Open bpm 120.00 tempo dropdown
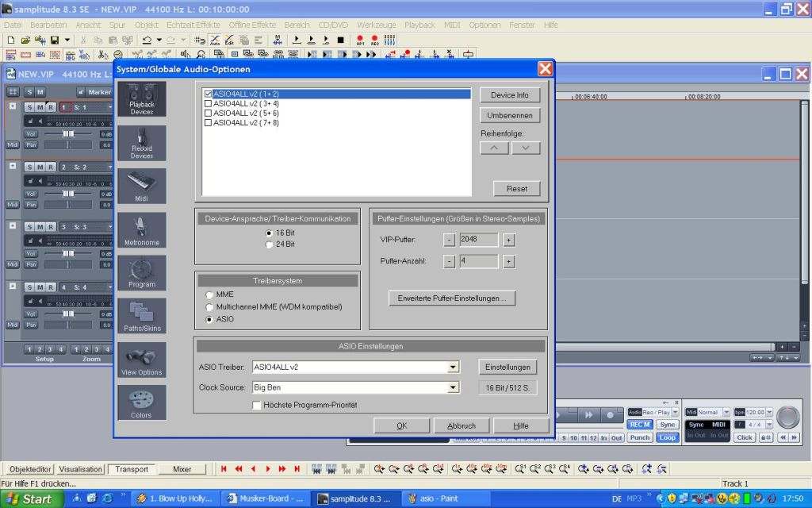The width and height of the screenshot is (812, 508). pyautogui.click(x=769, y=412)
